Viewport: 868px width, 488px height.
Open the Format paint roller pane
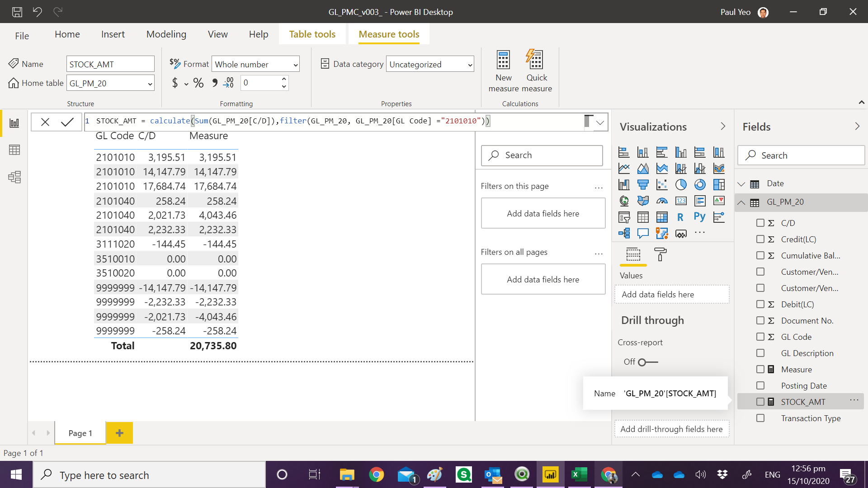(x=660, y=255)
